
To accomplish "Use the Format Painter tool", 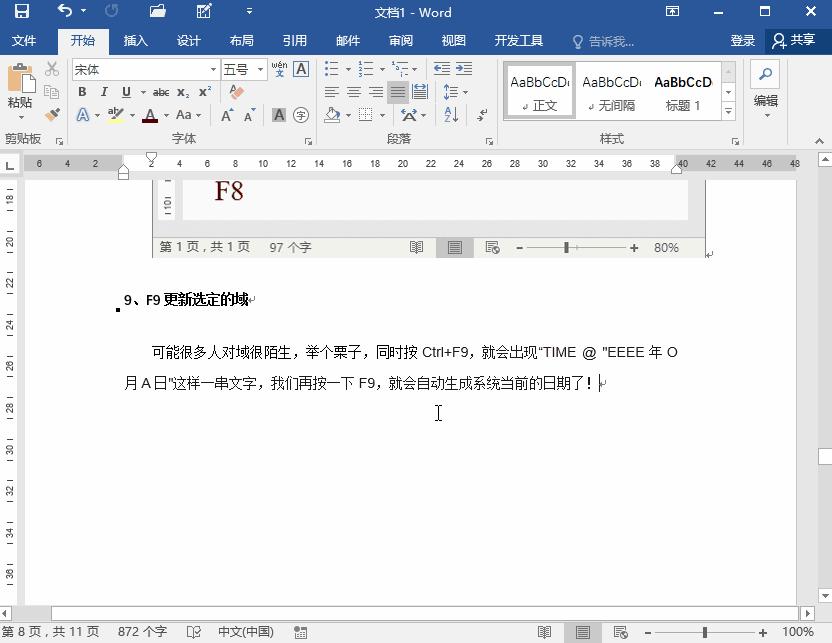I will pos(52,116).
